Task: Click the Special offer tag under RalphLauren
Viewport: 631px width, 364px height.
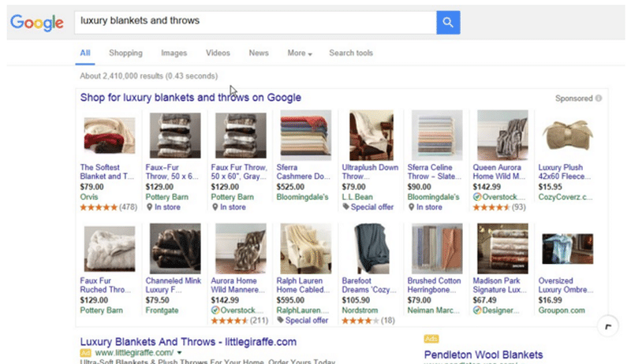Action: pyautogui.click(x=280, y=321)
